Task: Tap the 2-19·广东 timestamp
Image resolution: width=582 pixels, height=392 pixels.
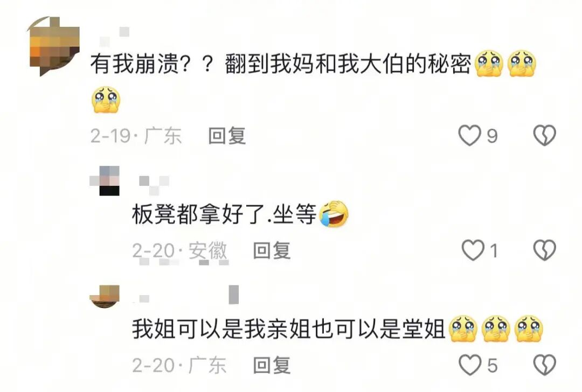Action: point(136,136)
